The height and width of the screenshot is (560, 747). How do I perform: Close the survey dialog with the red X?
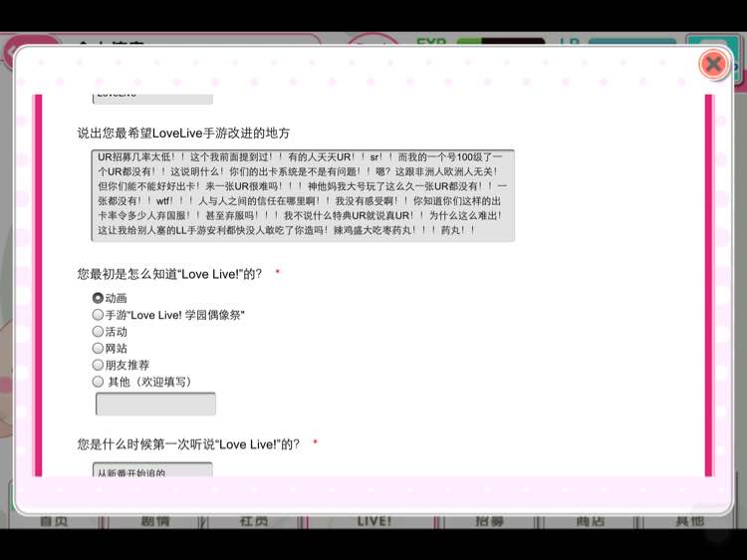point(713,64)
